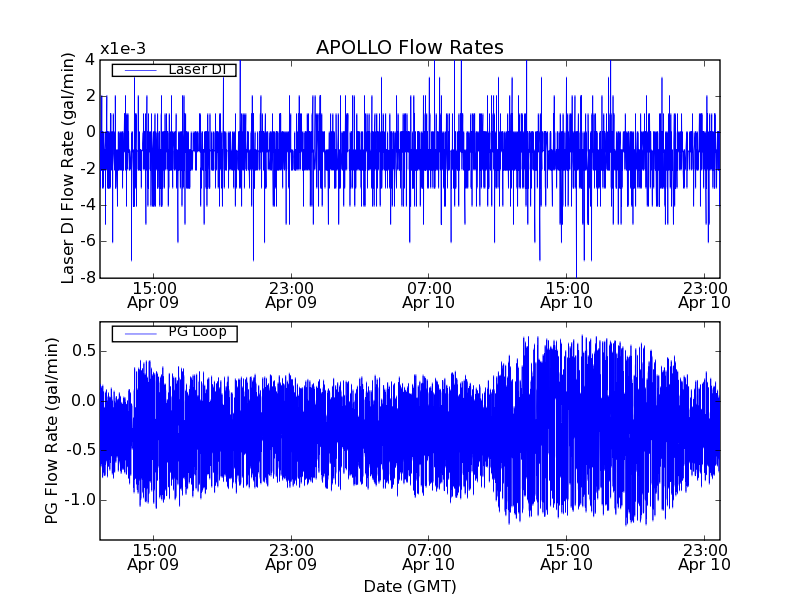Image resolution: width=800 pixels, height=600 pixels.
Task: Click the '0.0' tick on the PG y-axis
Action: coord(84,401)
